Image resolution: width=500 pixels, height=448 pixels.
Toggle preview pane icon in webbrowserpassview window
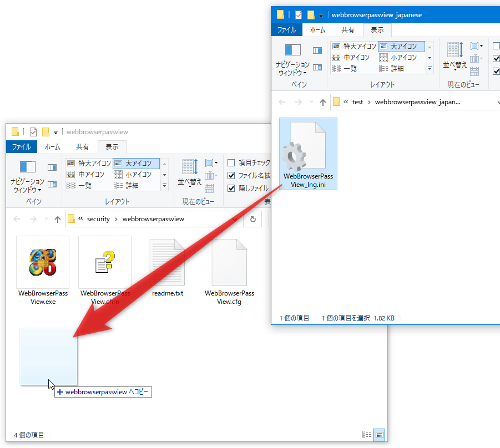click(52, 167)
